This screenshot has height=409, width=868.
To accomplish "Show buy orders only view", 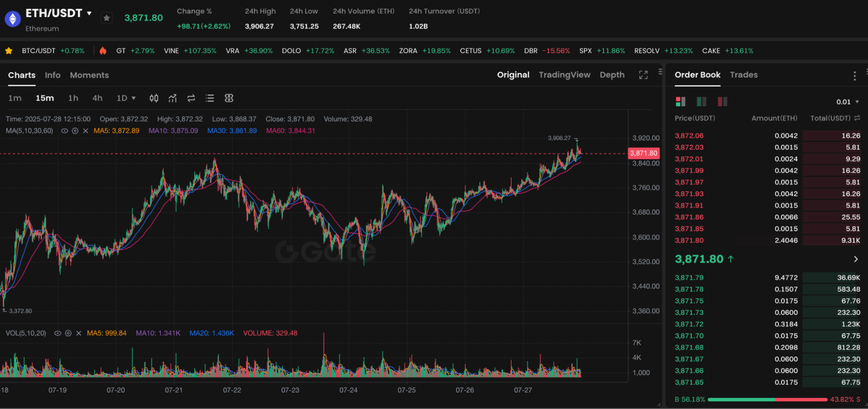I will coord(701,102).
